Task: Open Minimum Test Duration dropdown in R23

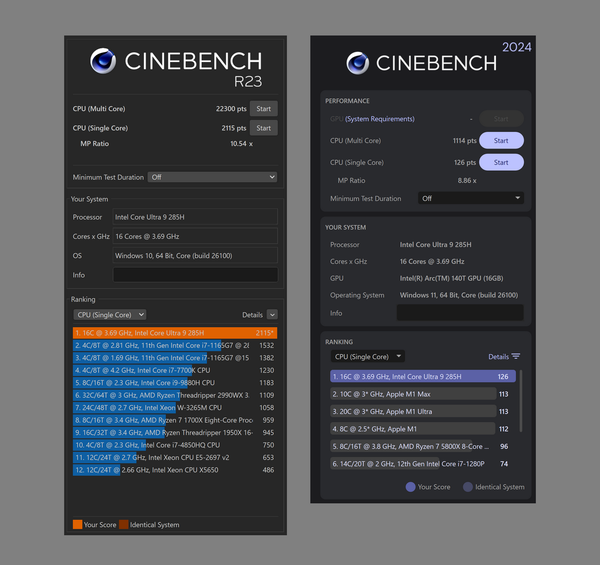Action: click(211, 177)
